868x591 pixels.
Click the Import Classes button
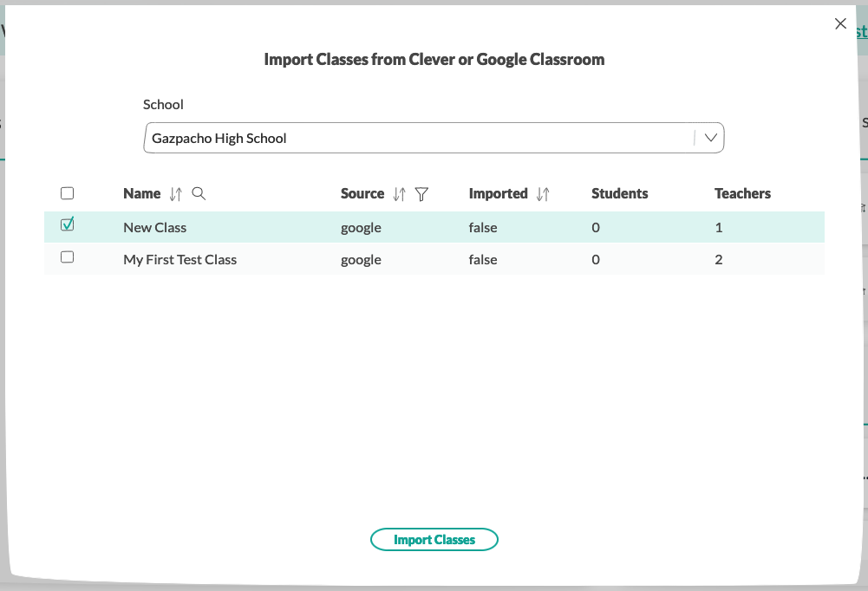pyautogui.click(x=434, y=539)
